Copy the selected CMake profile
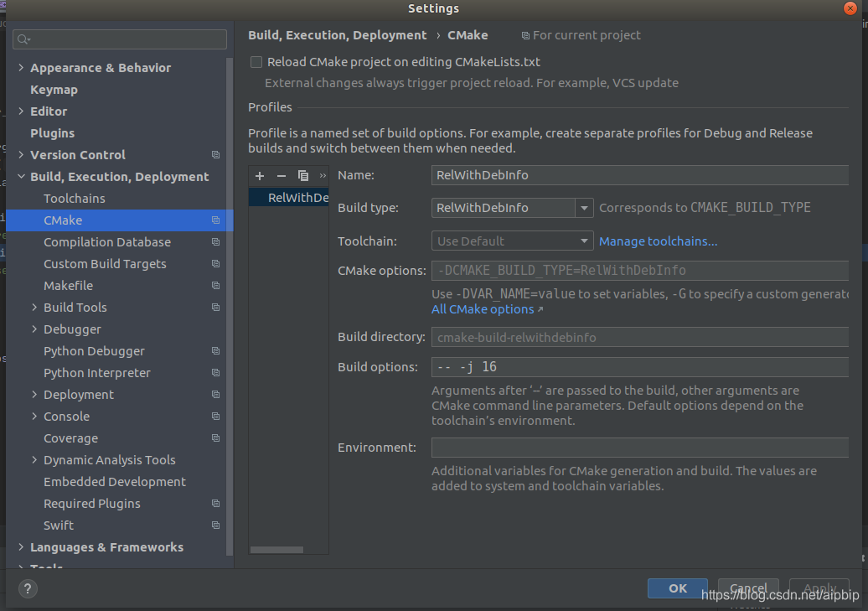Viewport: 868px width, 611px height. 302,176
